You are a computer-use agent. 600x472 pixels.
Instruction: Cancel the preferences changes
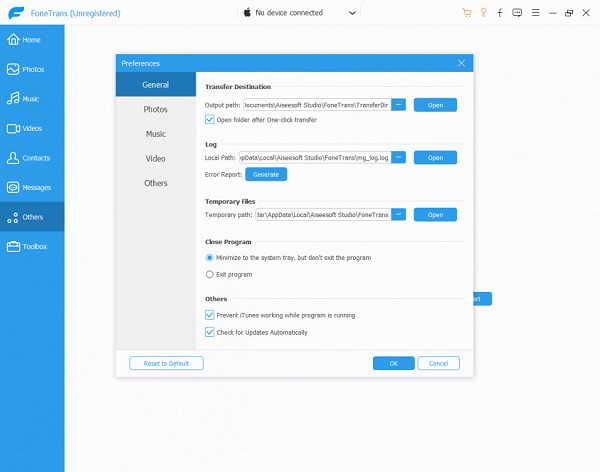439,363
